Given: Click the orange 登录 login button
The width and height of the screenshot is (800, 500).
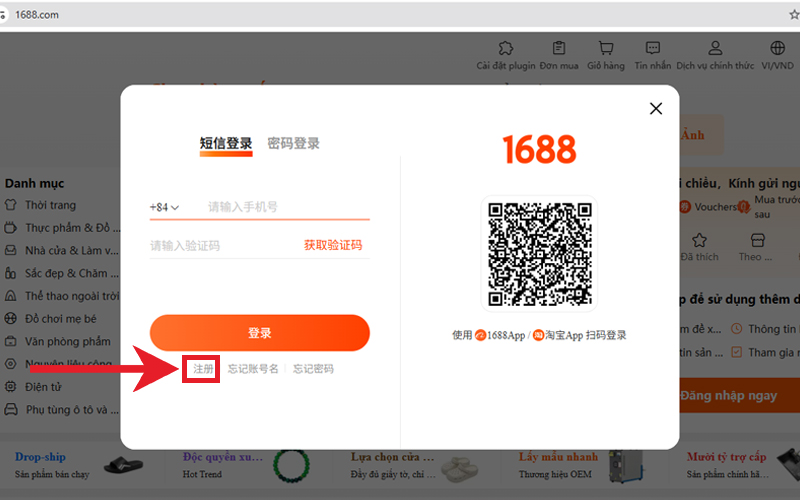Looking at the screenshot, I should click(259, 333).
